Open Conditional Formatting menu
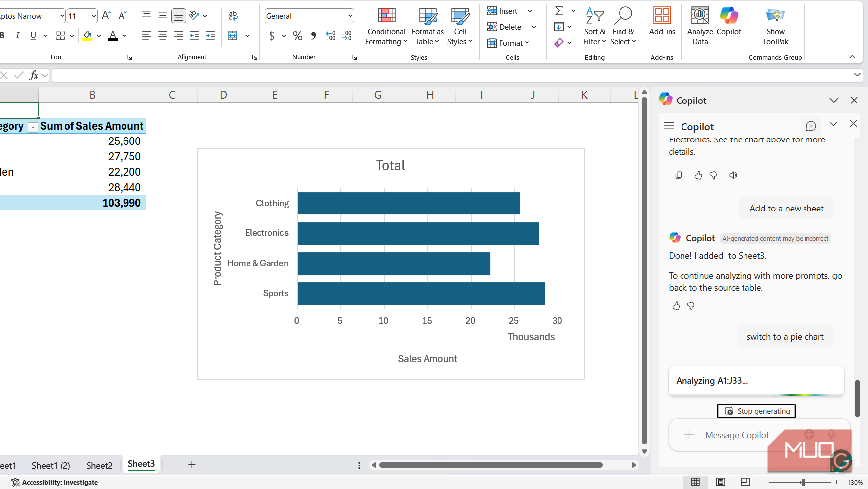This screenshot has width=868, height=489. (x=386, y=27)
